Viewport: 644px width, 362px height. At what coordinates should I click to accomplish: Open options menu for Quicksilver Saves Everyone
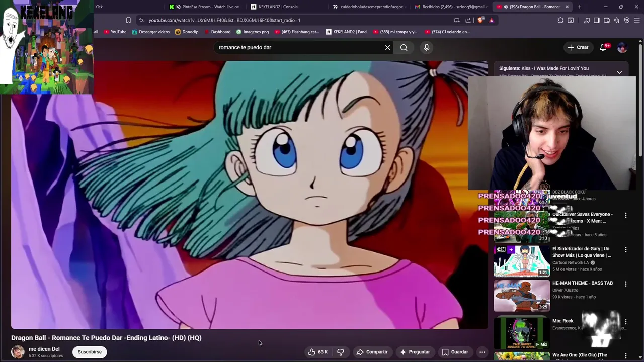coord(625,215)
